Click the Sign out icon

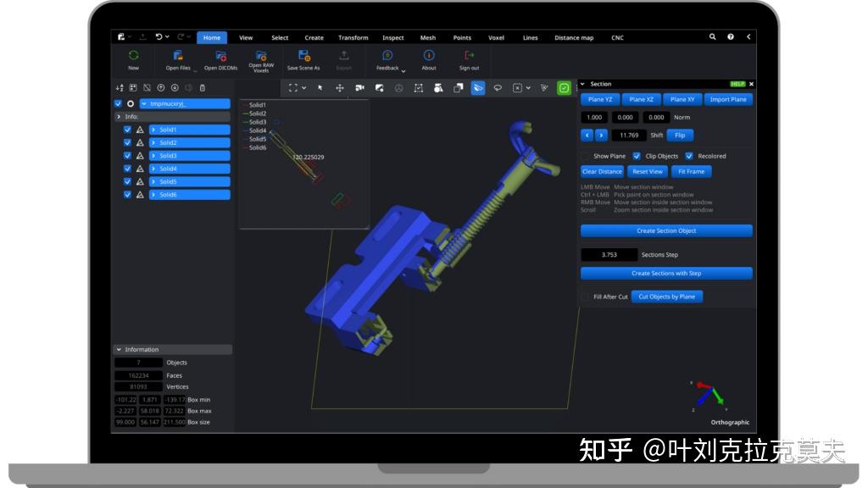point(469,55)
